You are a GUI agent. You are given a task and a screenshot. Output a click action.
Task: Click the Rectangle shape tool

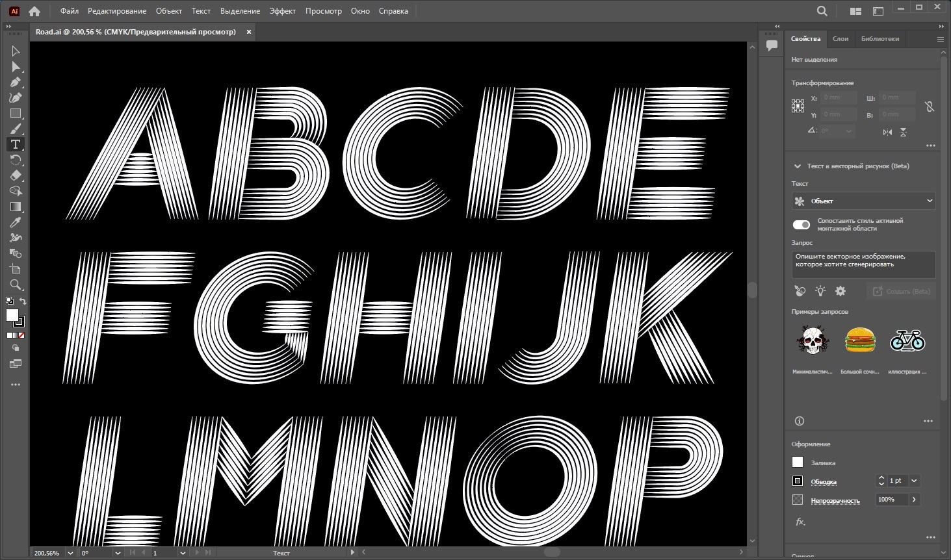point(16,114)
